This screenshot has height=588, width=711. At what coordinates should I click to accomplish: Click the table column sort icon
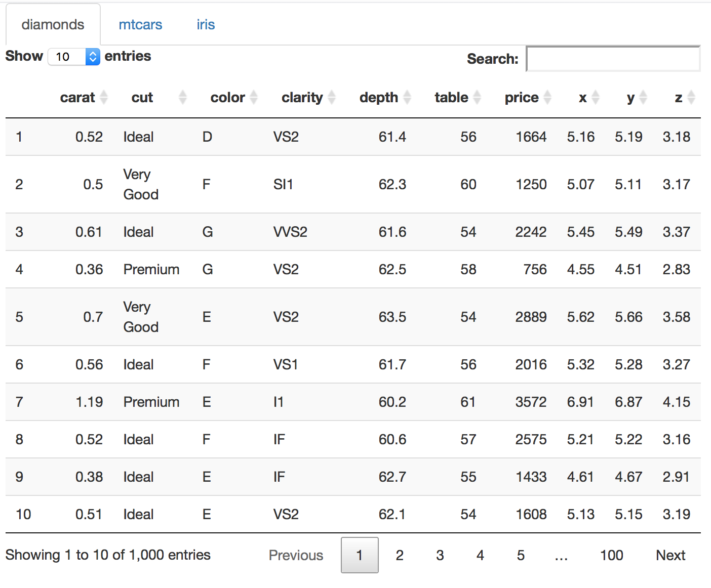(x=477, y=97)
